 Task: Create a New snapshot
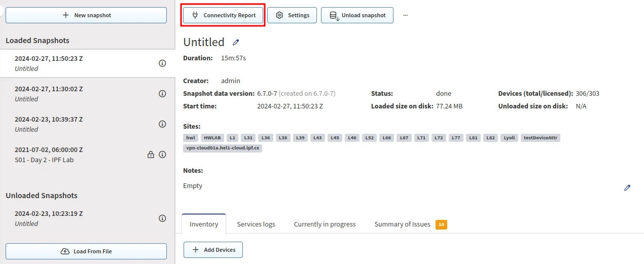(86, 15)
